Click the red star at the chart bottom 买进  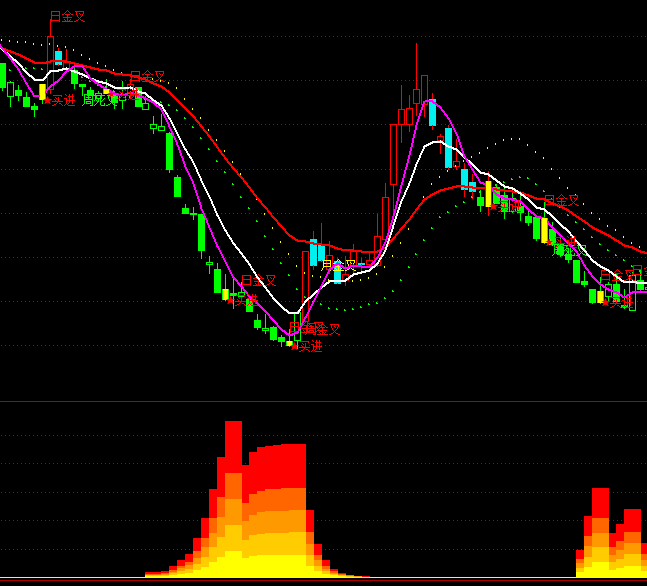[x=297, y=346]
